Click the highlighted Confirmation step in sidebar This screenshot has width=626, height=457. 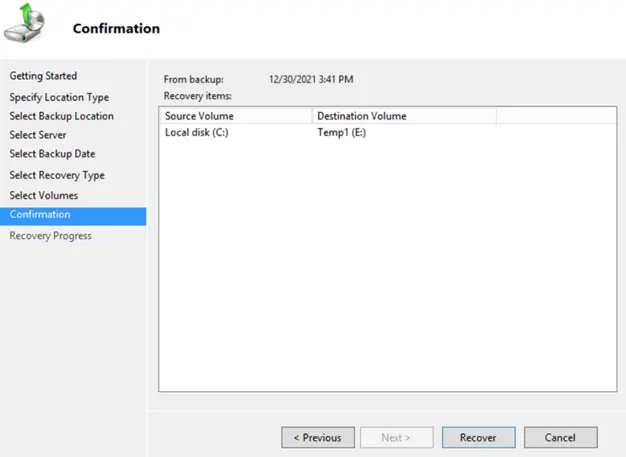(x=40, y=215)
